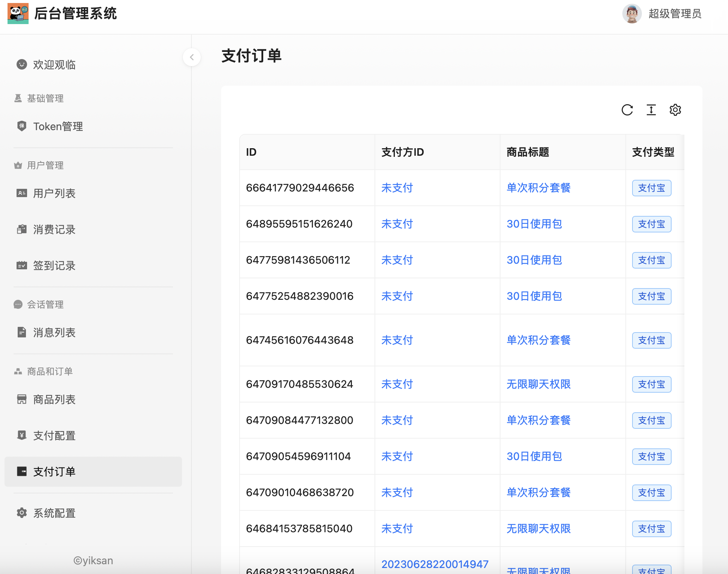This screenshot has width=728, height=574.
Task: Click the 签到记录 calendar icon
Action: pyautogui.click(x=22, y=265)
